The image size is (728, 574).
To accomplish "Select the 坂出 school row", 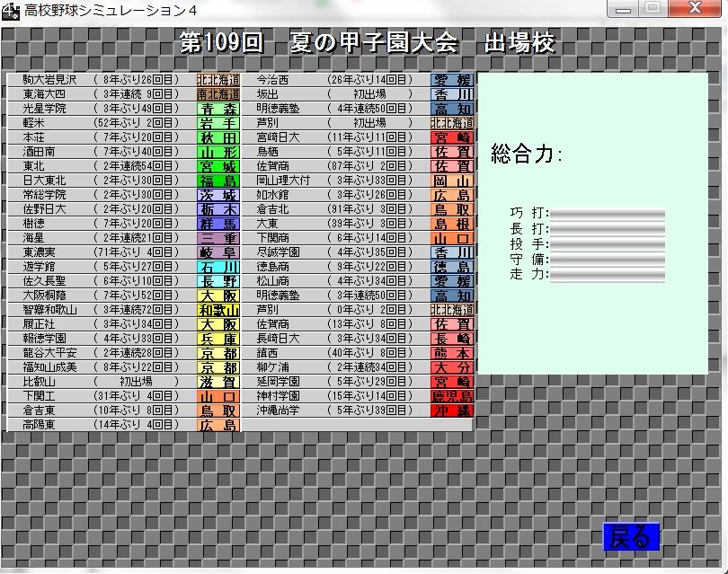I will (x=358, y=93).
